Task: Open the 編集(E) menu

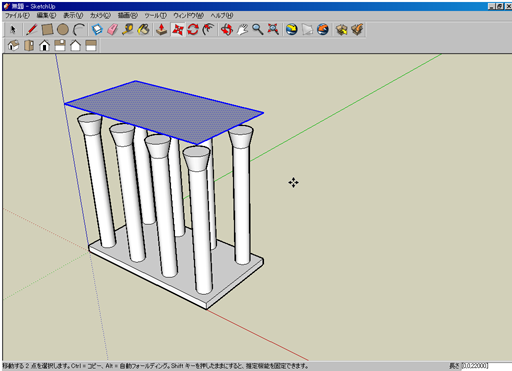Action: tap(46, 16)
